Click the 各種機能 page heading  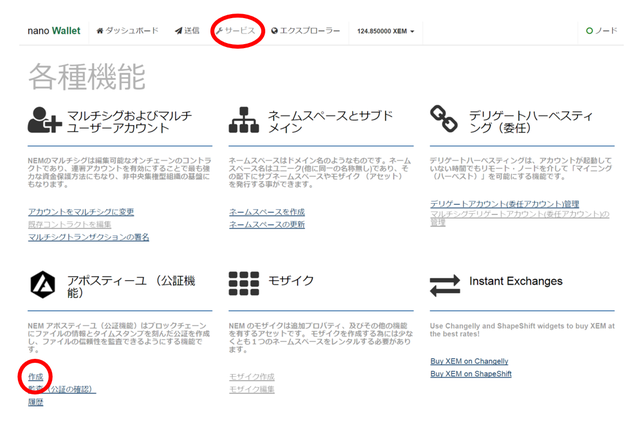(x=87, y=76)
